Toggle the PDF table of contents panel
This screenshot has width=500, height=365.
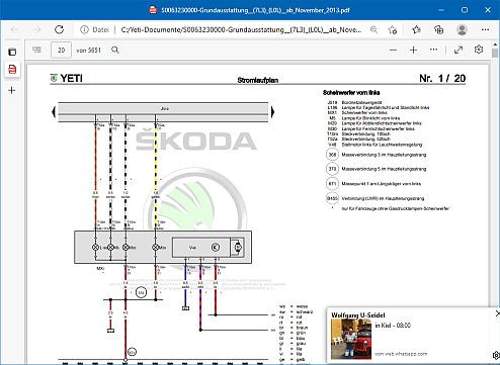point(37,50)
